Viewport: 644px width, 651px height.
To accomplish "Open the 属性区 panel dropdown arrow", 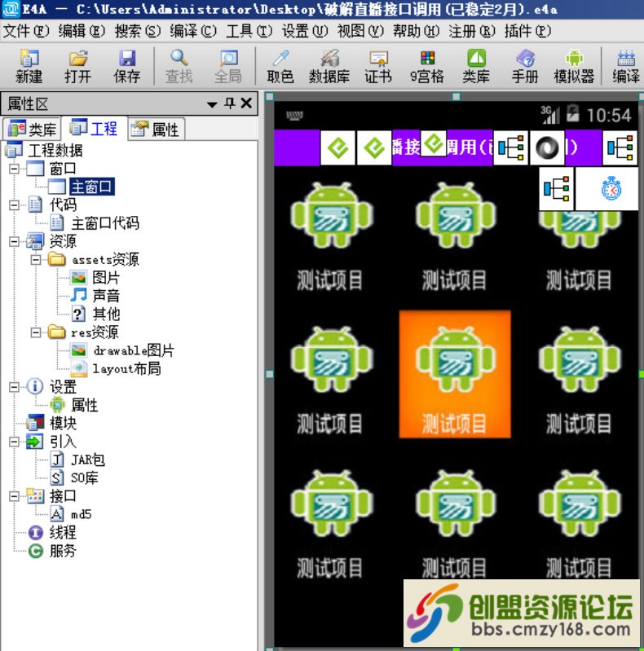I will [212, 103].
